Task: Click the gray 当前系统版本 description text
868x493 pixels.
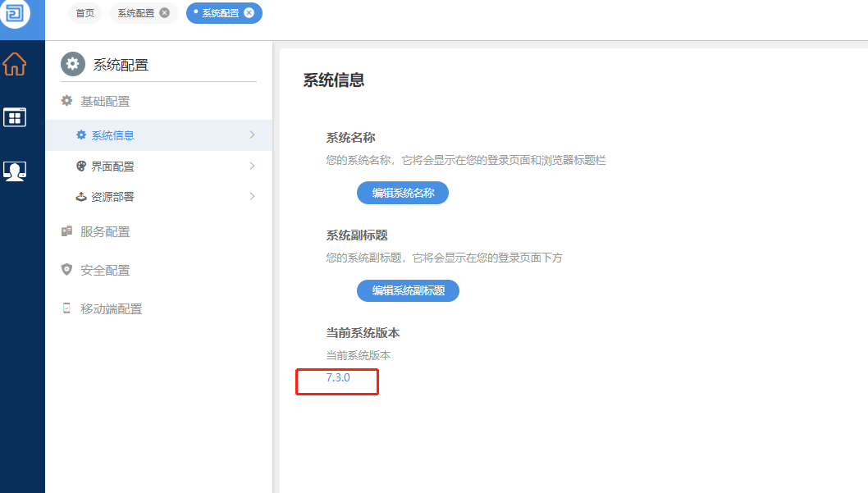Action: pyautogui.click(x=359, y=355)
